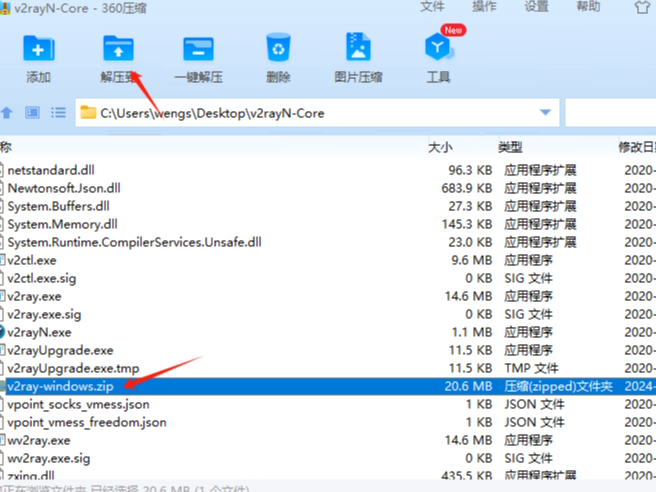Open the 帮助 menu
This screenshot has height=492, width=656.
588,7
